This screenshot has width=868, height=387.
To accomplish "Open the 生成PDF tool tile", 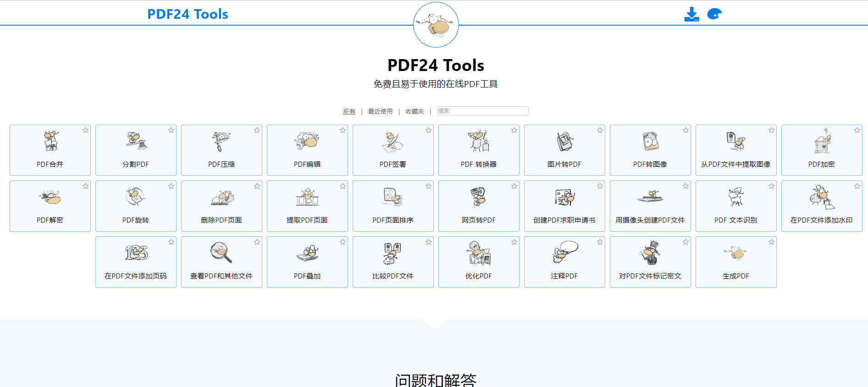I will (x=736, y=262).
